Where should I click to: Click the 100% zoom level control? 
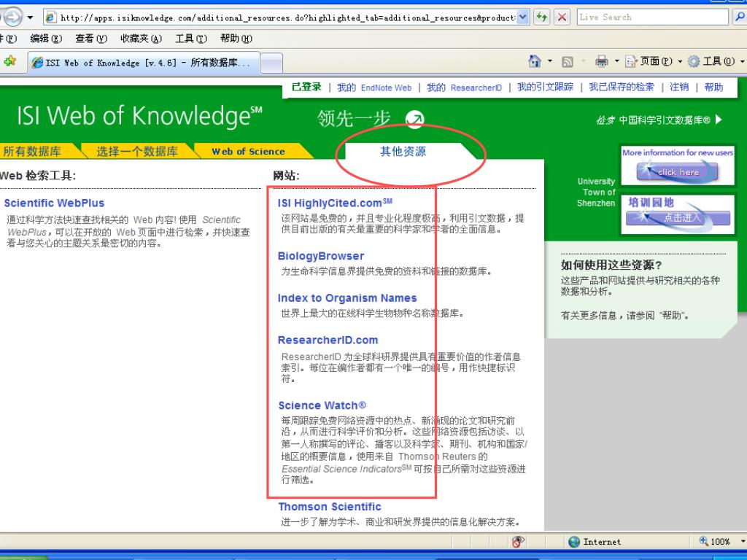click(x=721, y=542)
